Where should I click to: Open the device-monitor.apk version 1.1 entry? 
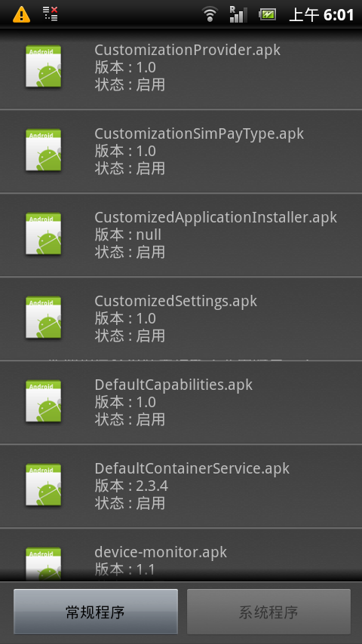[x=181, y=554]
